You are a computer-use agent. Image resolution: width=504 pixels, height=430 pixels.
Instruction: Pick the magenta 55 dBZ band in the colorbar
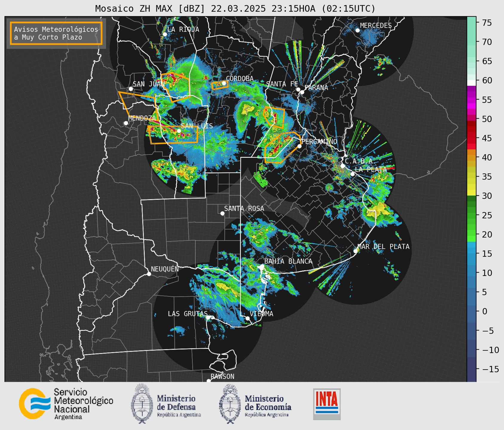point(471,100)
